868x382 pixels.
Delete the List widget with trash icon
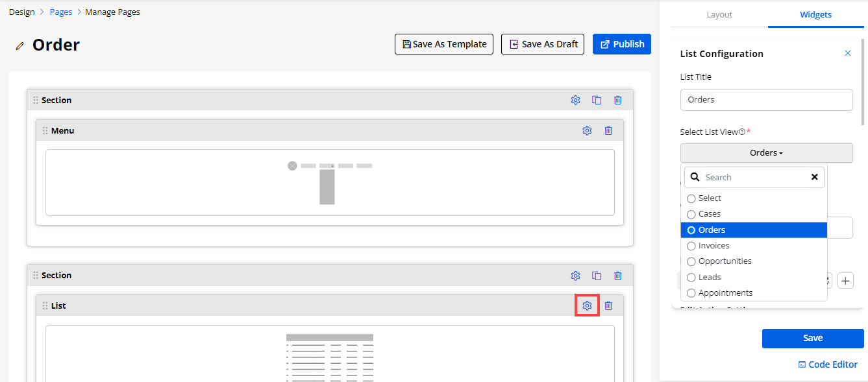[x=608, y=305]
